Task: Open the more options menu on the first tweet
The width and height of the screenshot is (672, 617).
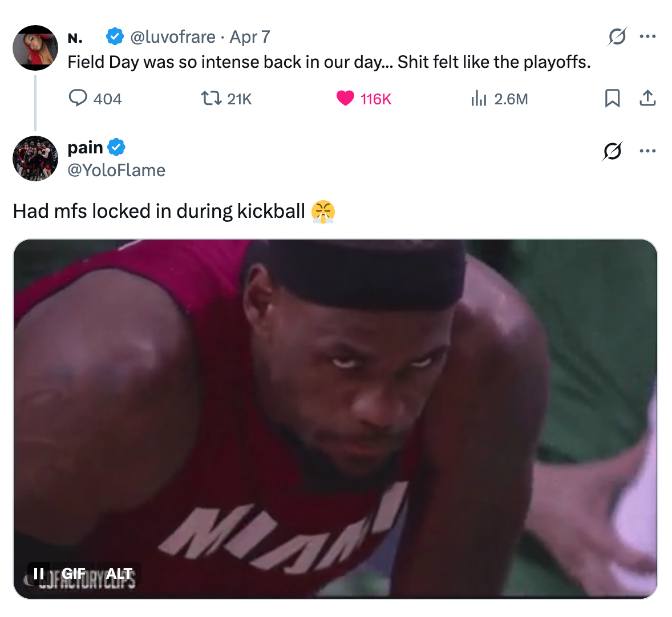Action: click(x=647, y=36)
